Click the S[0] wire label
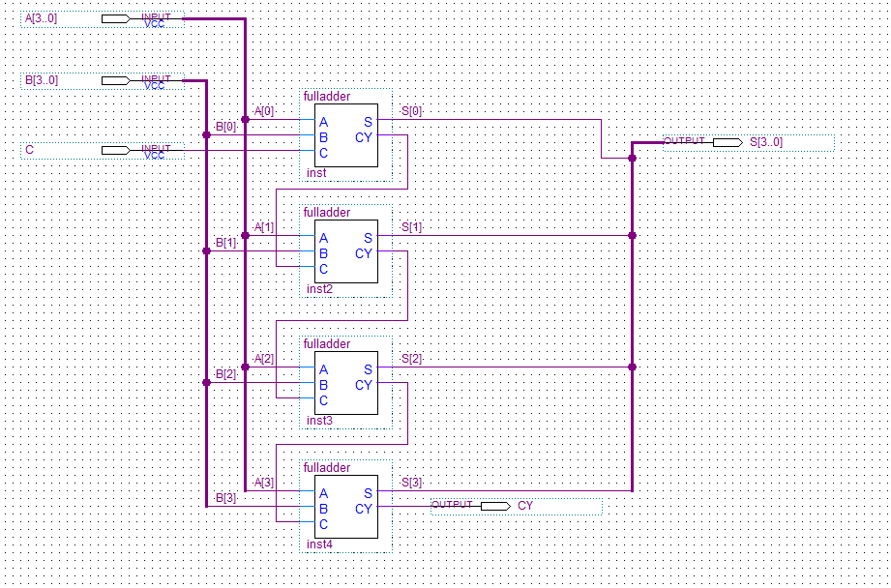The image size is (891, 588). click(x=411, y=111)
